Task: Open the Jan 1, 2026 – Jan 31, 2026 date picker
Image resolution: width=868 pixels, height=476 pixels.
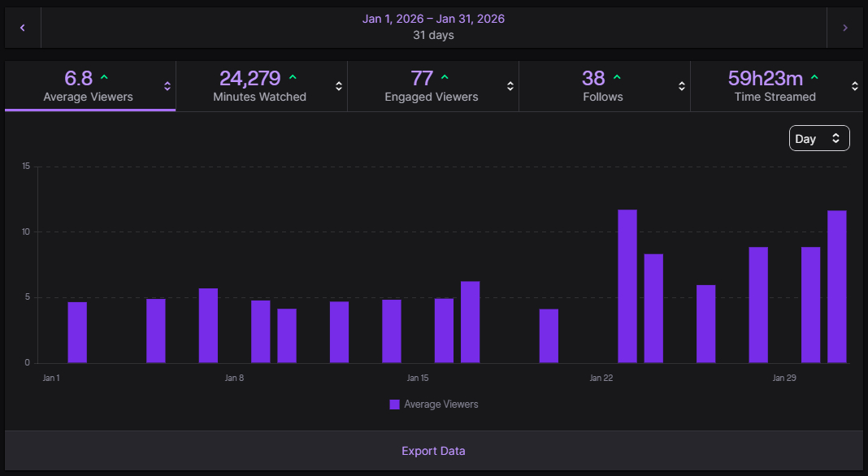Action: pos(433,27)
